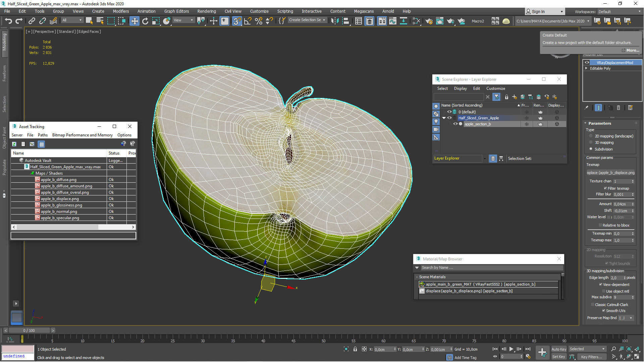Screen dimensions: 644x362
Task: Open Select by Name list icon
Action: click(x=100, y=21)
